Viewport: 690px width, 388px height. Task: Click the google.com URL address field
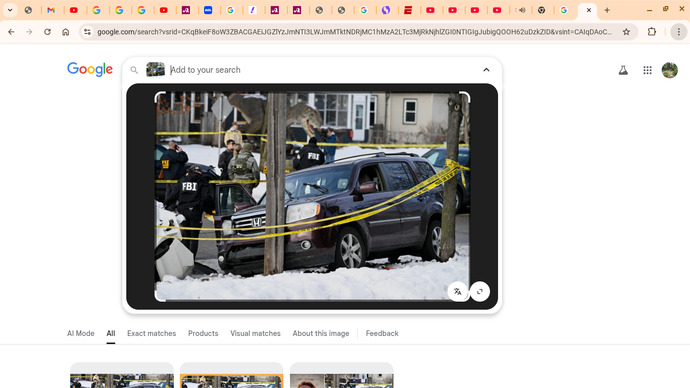(x=354, y=32)
